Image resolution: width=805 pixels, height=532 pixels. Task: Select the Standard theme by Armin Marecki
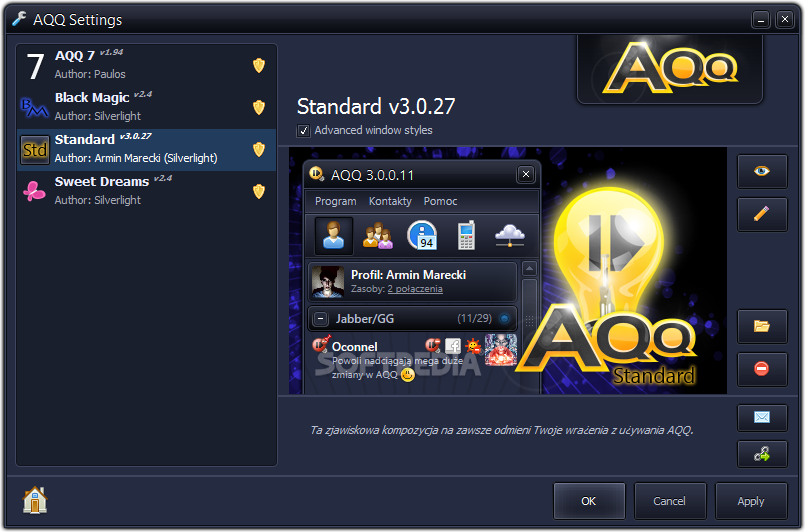(x=147, y=149)
